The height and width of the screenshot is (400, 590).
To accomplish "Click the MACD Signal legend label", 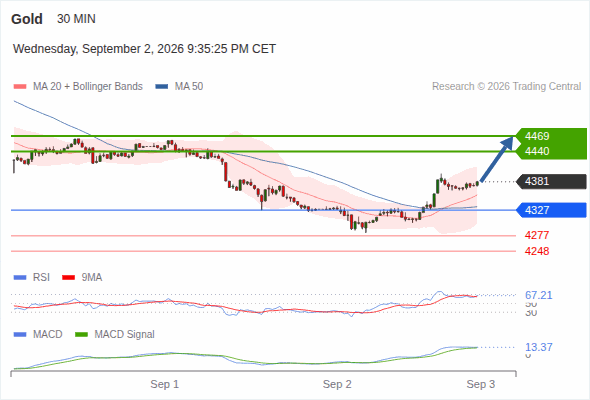I will [125, 335].
